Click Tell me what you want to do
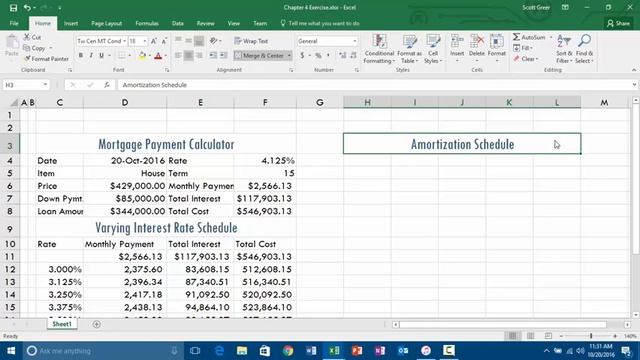Screen dimensions: 640x360 [320, 23]
